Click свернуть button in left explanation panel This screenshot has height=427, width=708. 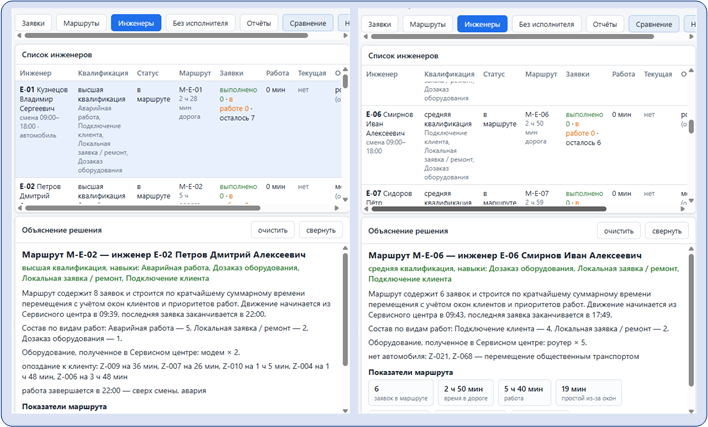[x=321, y=230]
